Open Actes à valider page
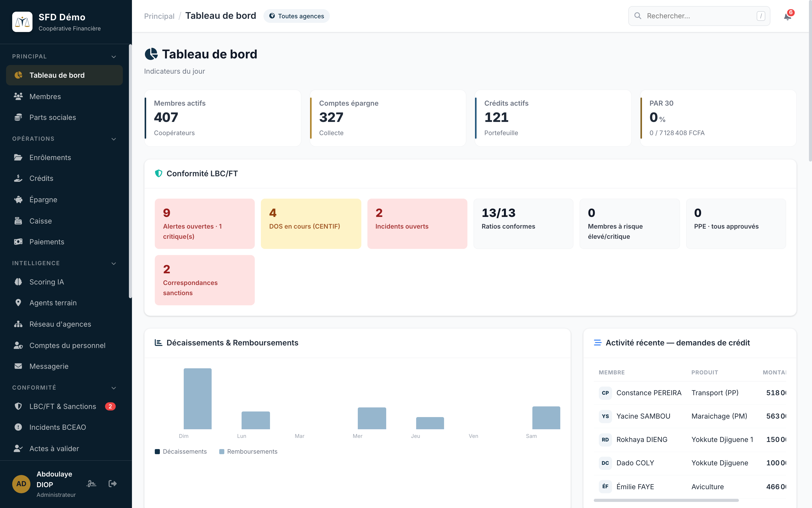812x508 pixels. click(64, 449)
